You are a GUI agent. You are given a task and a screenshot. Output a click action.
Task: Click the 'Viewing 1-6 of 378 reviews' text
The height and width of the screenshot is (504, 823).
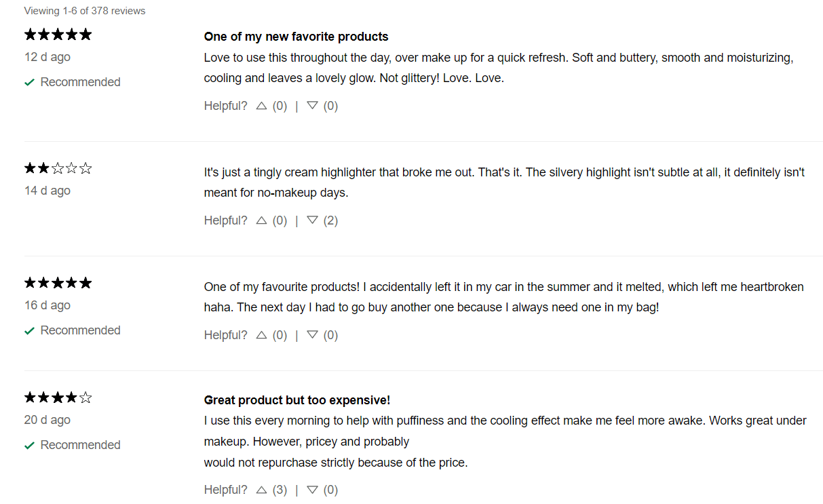[85, 11]
